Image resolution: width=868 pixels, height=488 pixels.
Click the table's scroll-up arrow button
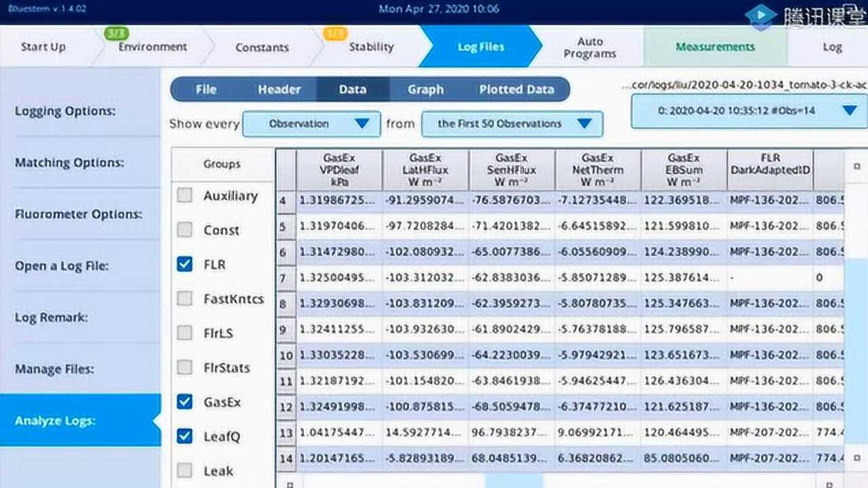tap(856, 166)
